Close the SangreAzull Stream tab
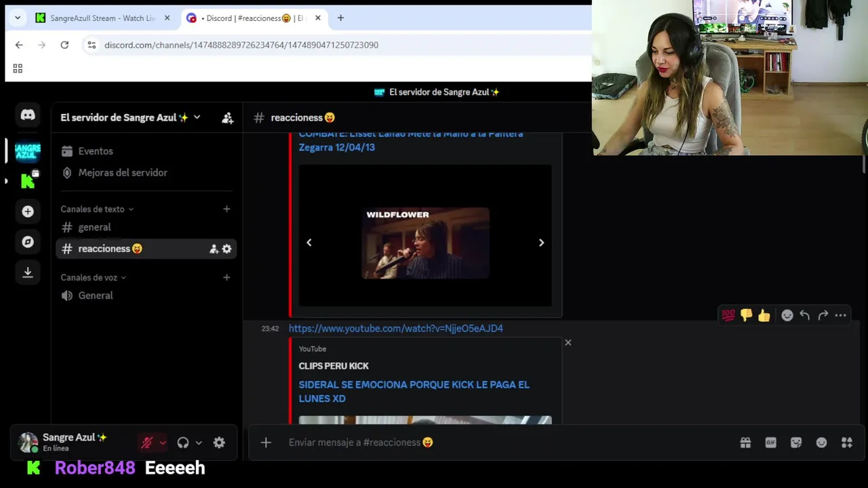The image size is (868, 488). pos(167,18)
